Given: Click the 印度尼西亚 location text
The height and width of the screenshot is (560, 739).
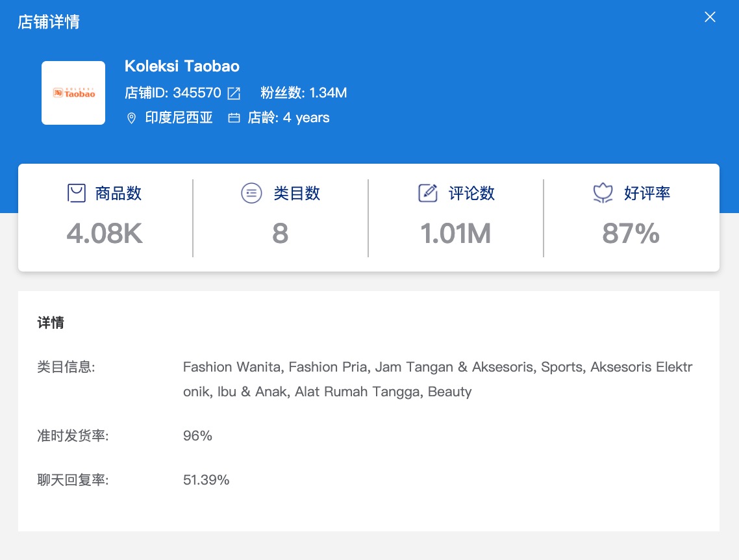Looking at the screenshot, I should coord(179,118).
